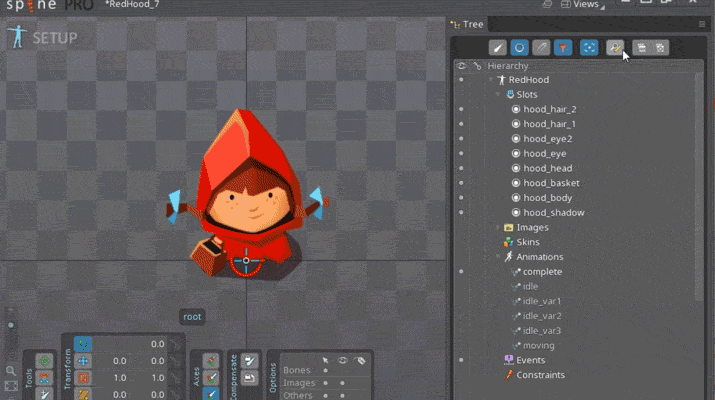Screen dimensions: 715x400
Task: Select the Weights tool in Tools
Action: pos(45,378)
